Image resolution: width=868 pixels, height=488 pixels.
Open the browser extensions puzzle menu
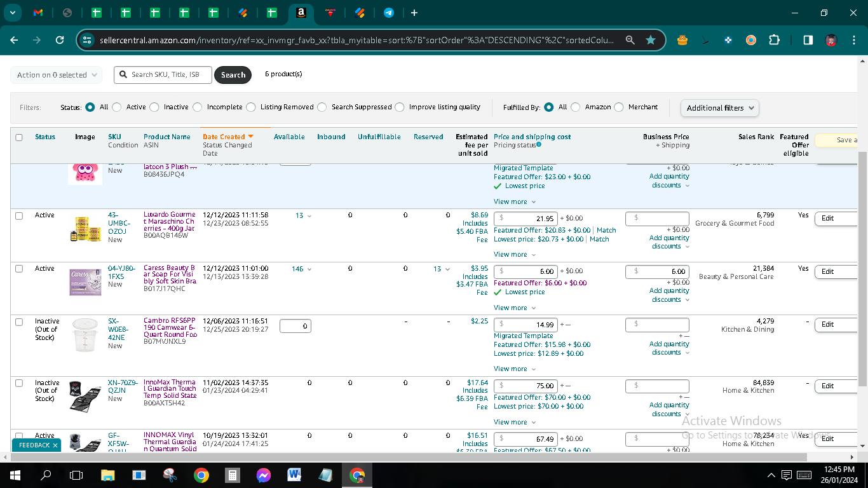coord(774,40)
